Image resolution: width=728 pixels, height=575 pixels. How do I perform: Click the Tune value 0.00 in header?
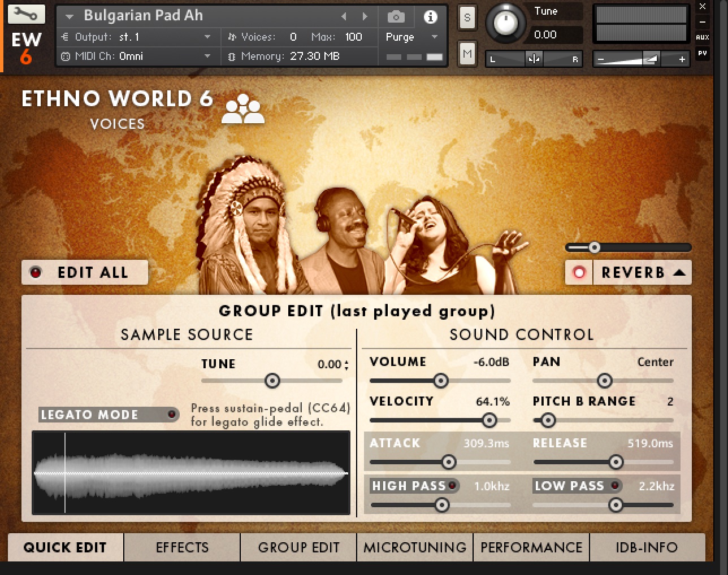[x=545, y=35]
